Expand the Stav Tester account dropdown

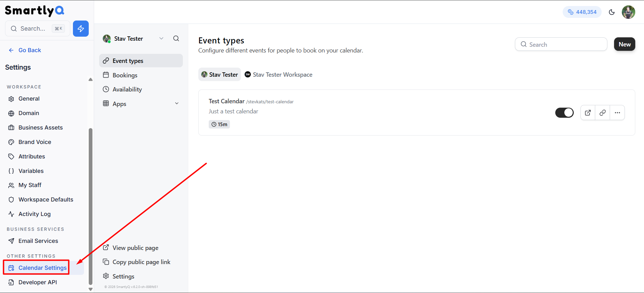tap(133, 39)
